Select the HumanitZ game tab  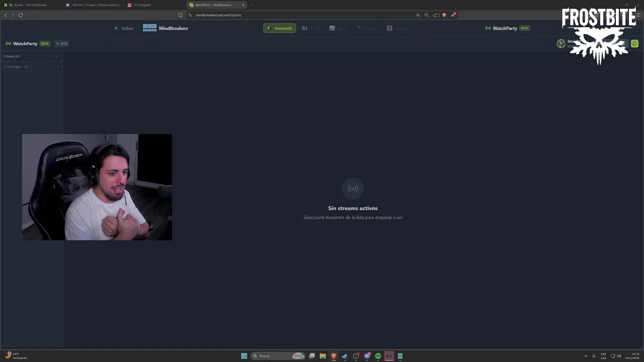point(279,28)
